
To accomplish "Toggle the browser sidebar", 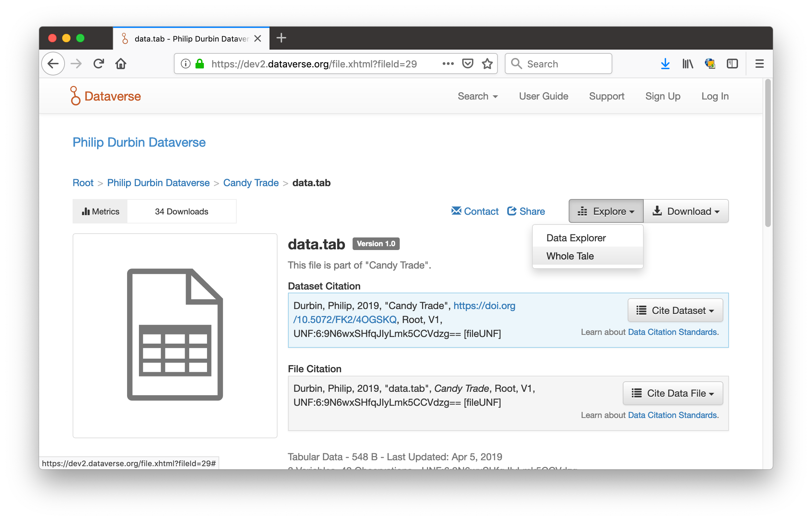I will [x=732, y=64].
